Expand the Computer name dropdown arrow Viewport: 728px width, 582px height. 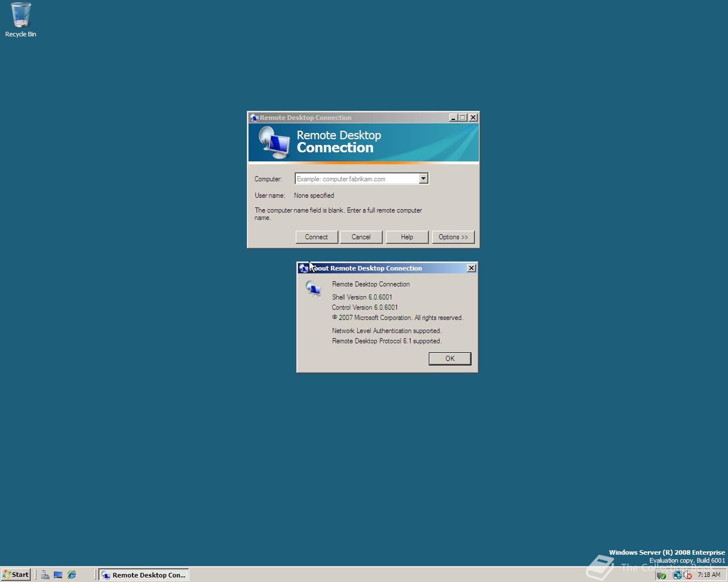pos(423,179)
